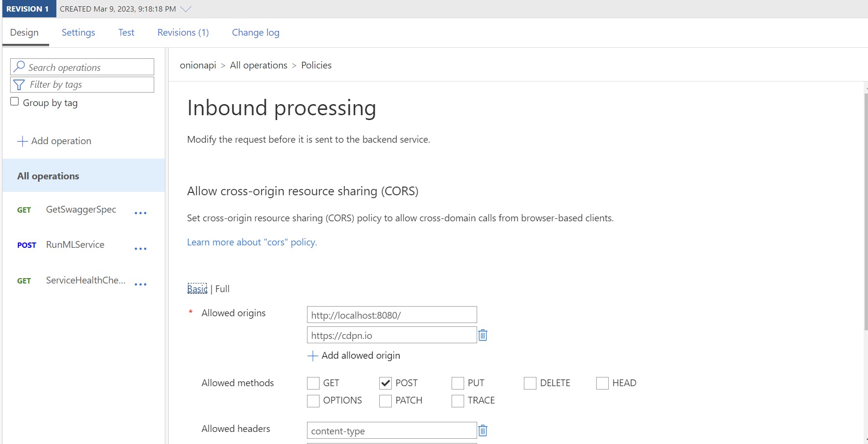Click the plus icon for Add allowed origin
Screen dimensions: 868x444
313,356
